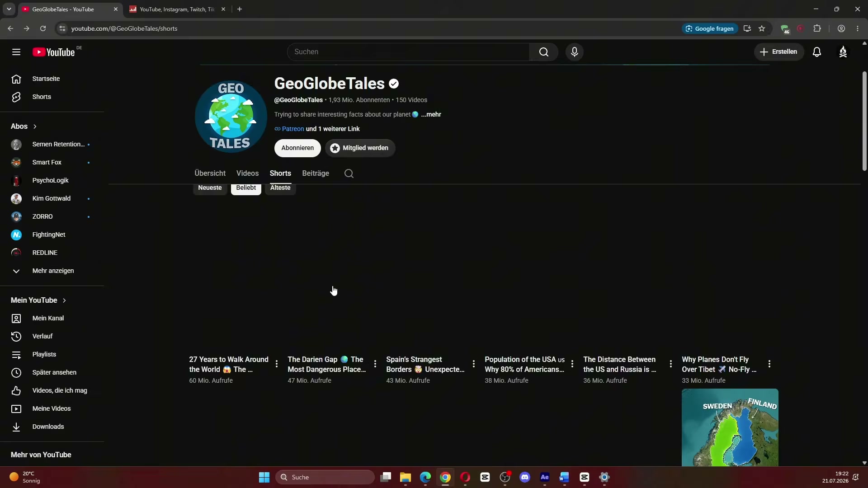Screen dimensions: 868x488
Task: Launch Discord from the taskbar
Action: pos(525,477)
